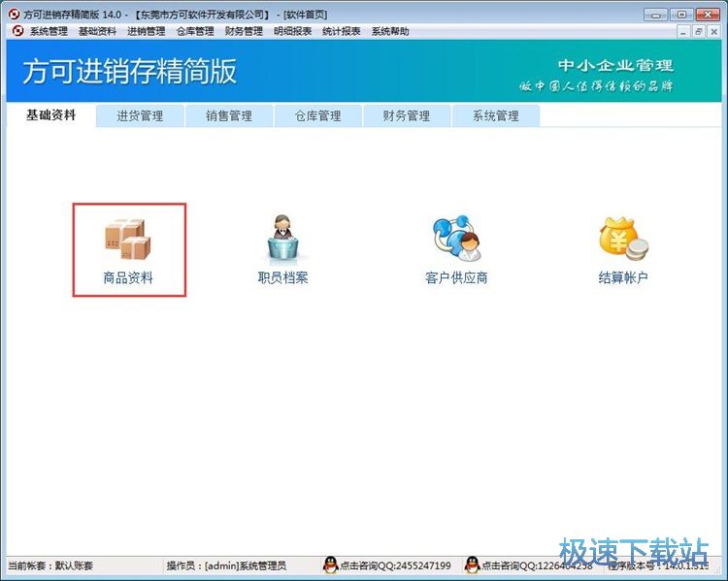Switch to the 仓库管理 tab
The width and height of the screenshot is (728, 581).
(318, 115)
